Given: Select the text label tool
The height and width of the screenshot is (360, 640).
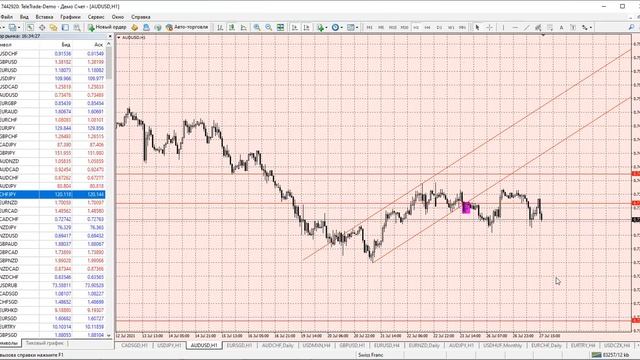Looking at the screenshot, I should pos(573,27).
